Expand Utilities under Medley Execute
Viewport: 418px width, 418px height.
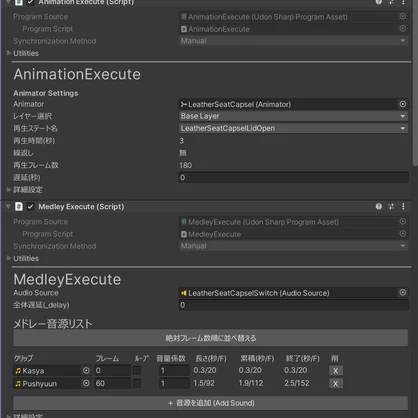click(x=9, y=258)
